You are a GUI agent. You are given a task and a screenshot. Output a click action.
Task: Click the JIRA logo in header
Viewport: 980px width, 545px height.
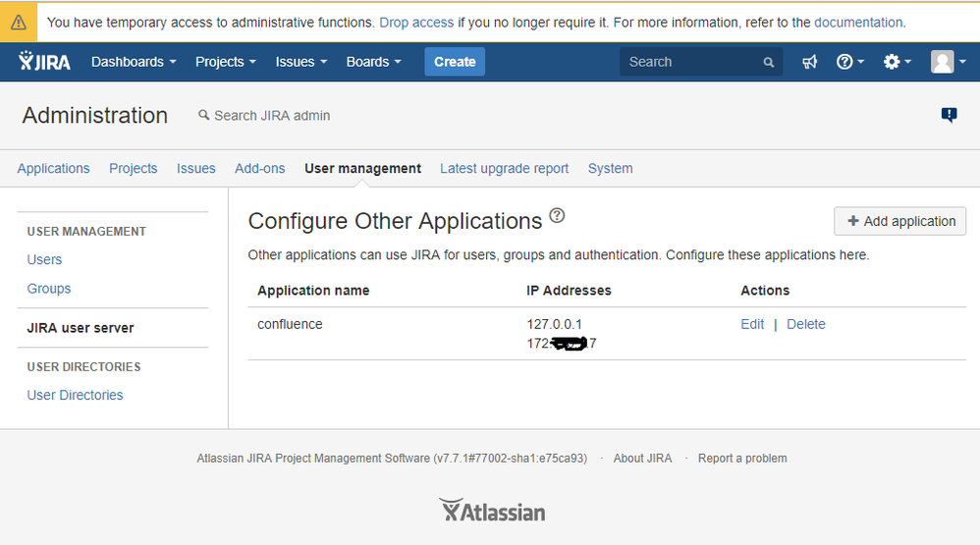pyautogui.click(x=45, y=62)
